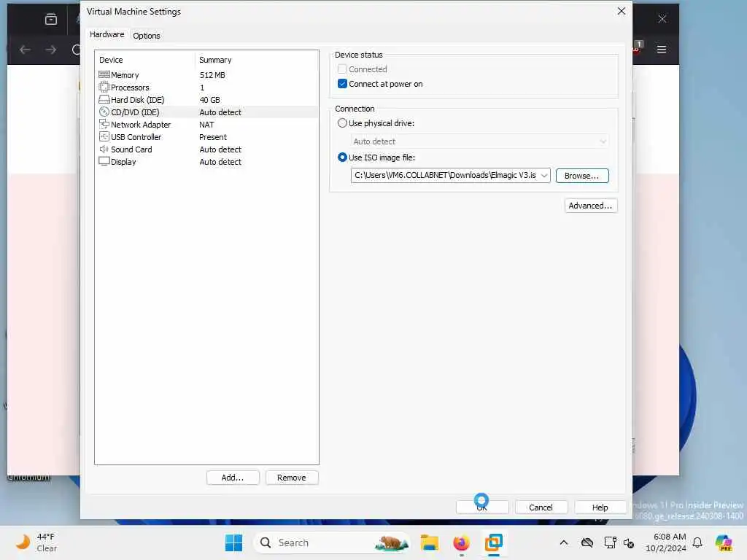Close the Virtual Machine Settings dialog
Image resolution: width=747 pixels, height=560 pixels.
pos(622,11)
